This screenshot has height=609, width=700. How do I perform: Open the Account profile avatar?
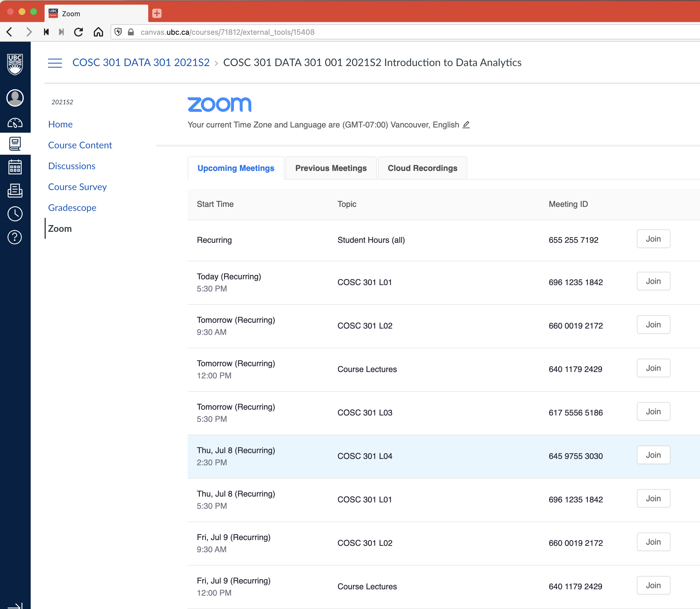(x=15, y=98)
